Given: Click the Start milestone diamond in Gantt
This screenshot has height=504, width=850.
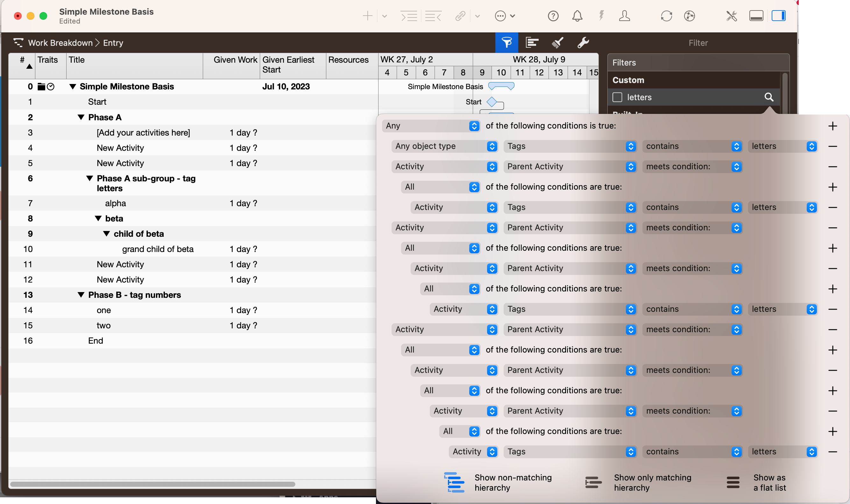Looking at the screenshot, I should pos(492,101).
